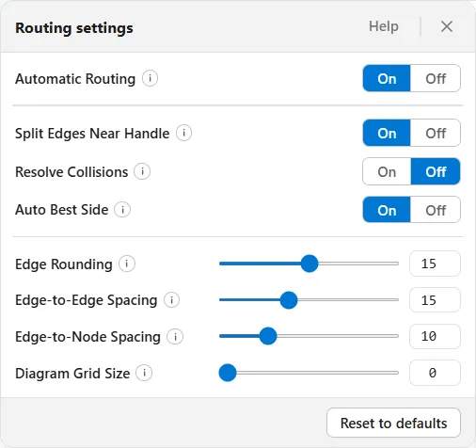This screenshot has width=476, height=448.
Task: Click the Automatic Routing label
Action: click(75, 79)
